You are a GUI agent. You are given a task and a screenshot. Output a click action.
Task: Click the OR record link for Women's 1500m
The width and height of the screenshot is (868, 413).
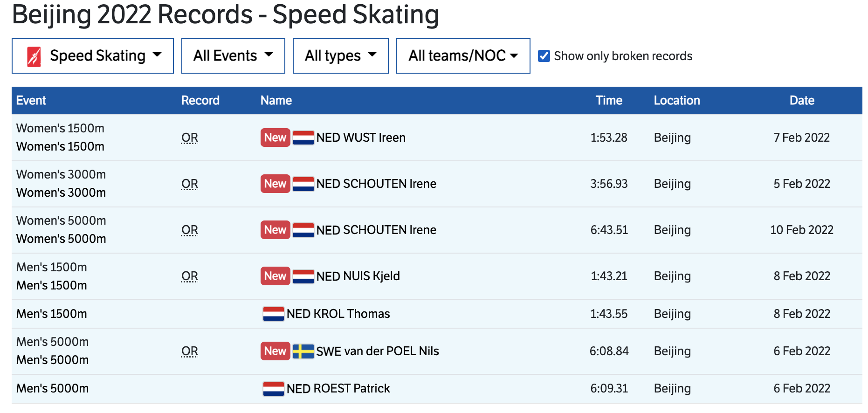(190, 138)
